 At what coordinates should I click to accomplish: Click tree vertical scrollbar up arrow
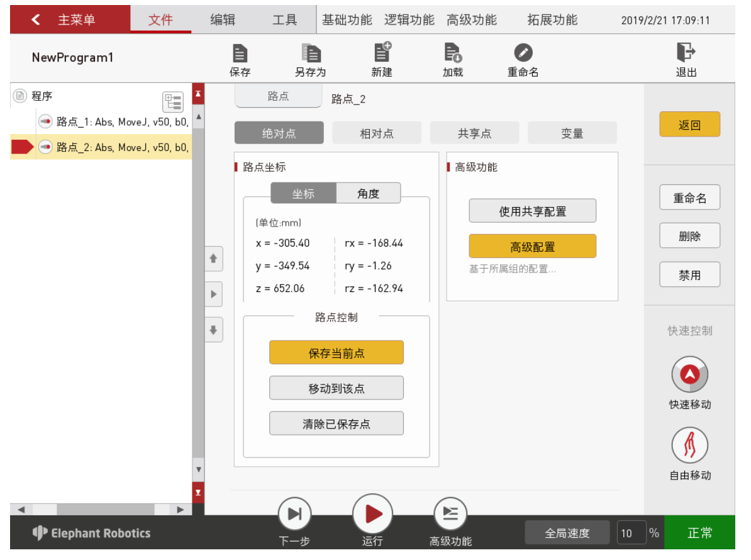pyautogui.click(x=198, y=116)
